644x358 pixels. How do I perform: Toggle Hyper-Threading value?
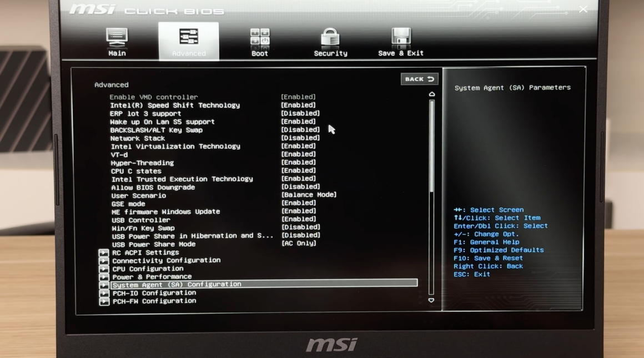[298, 163]
